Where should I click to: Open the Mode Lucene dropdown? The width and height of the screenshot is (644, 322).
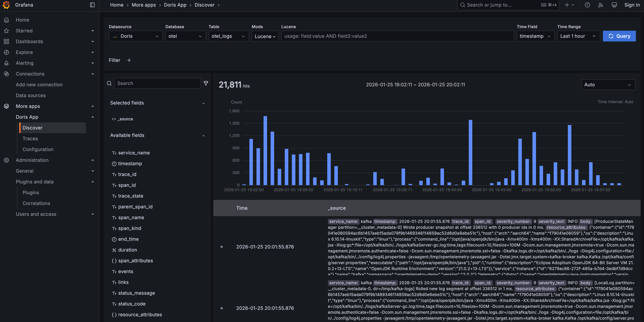point(265,36)
